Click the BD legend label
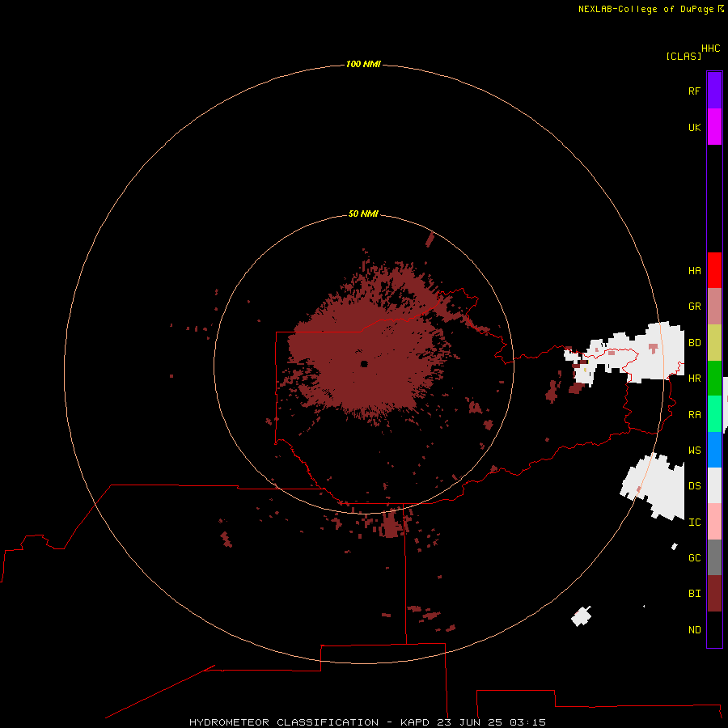This screenshot has width=728, height=728. tap(694, 343)
